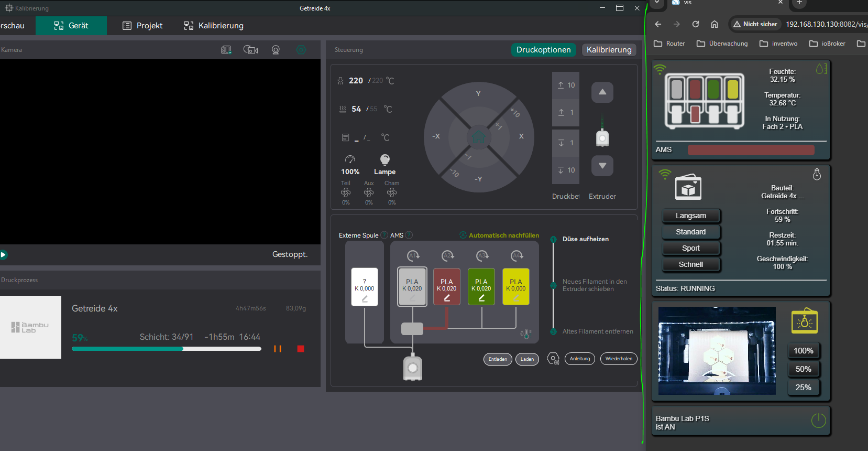Click Laden button
The height and width of the screenshot is (451, 868).
tap(527, 359)
